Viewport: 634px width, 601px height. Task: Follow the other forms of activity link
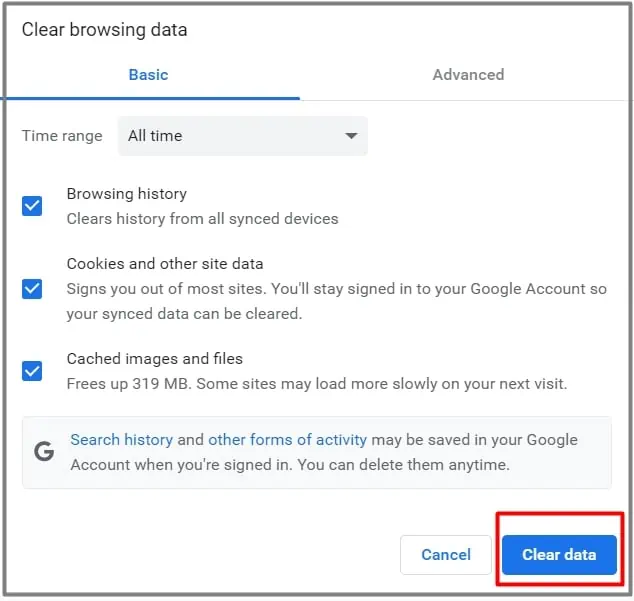point(287,440)
